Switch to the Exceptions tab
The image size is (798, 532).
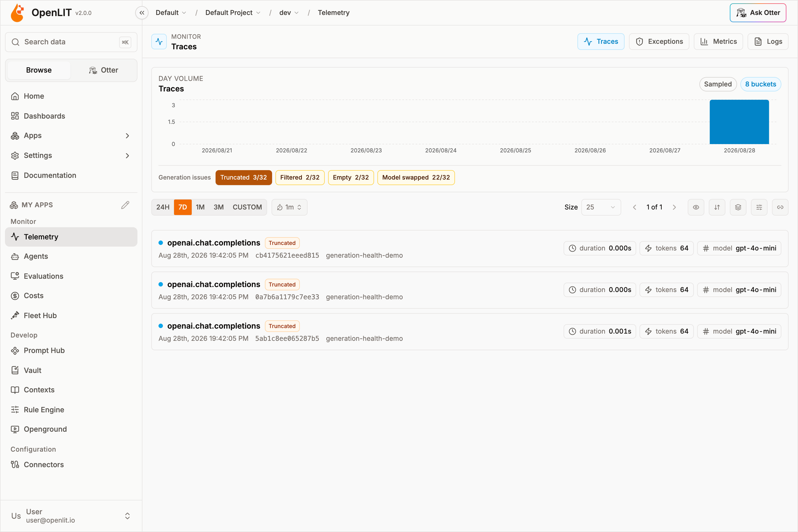point(659,42)
